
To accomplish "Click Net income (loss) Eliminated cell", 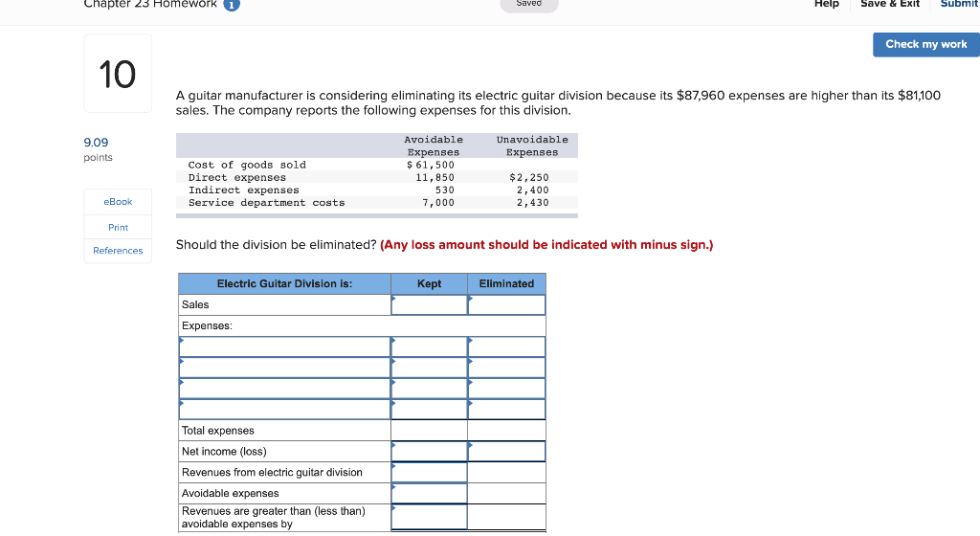I will [x=506, y=451].
